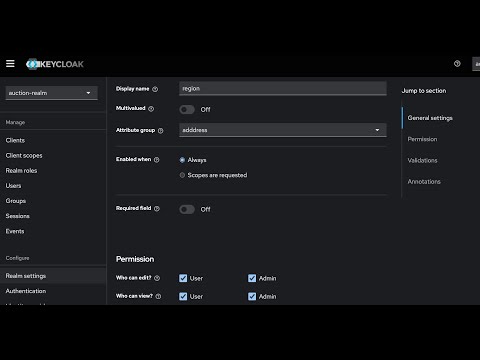This screenshot has height=360, width=480.
Task: Open Realm settings in sidebar
Action: 53,276
